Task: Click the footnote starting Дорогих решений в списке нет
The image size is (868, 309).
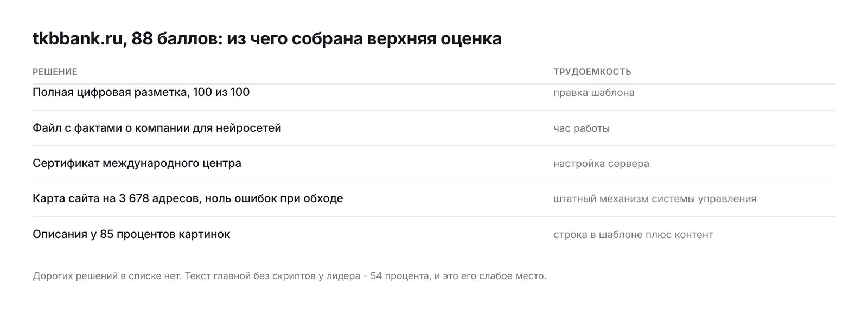Action: 289,276
